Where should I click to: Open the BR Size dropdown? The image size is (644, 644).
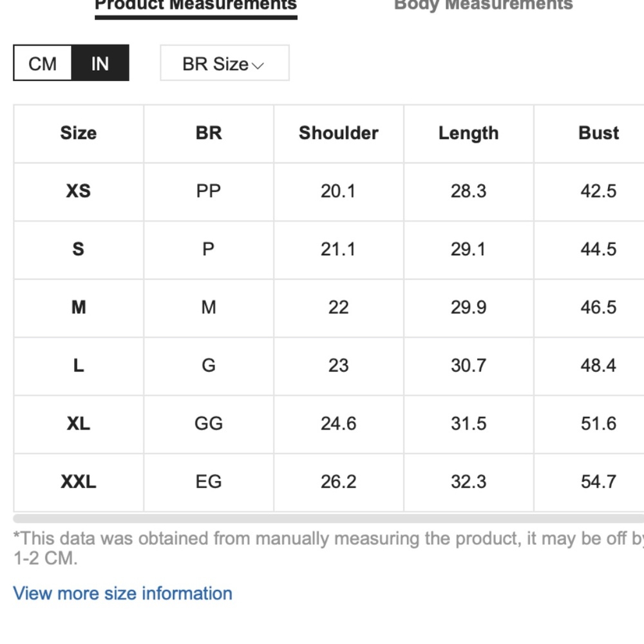pyautogui.click(x=225, y=63)
